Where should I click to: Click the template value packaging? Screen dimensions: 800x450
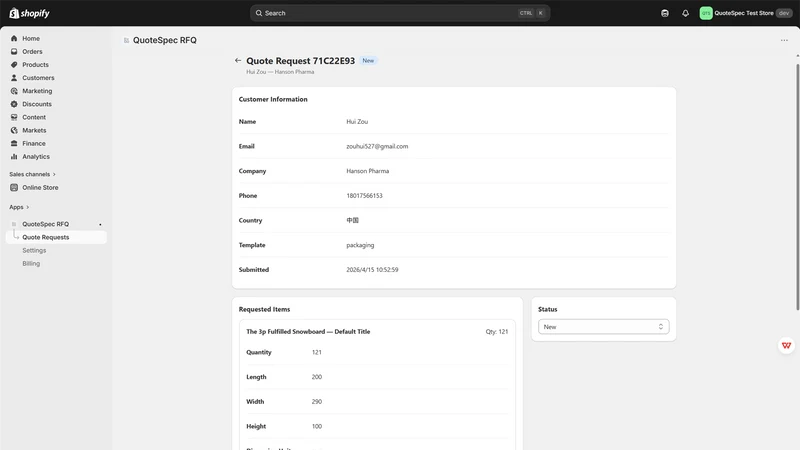pyautogui.click(x=360, y=245)
